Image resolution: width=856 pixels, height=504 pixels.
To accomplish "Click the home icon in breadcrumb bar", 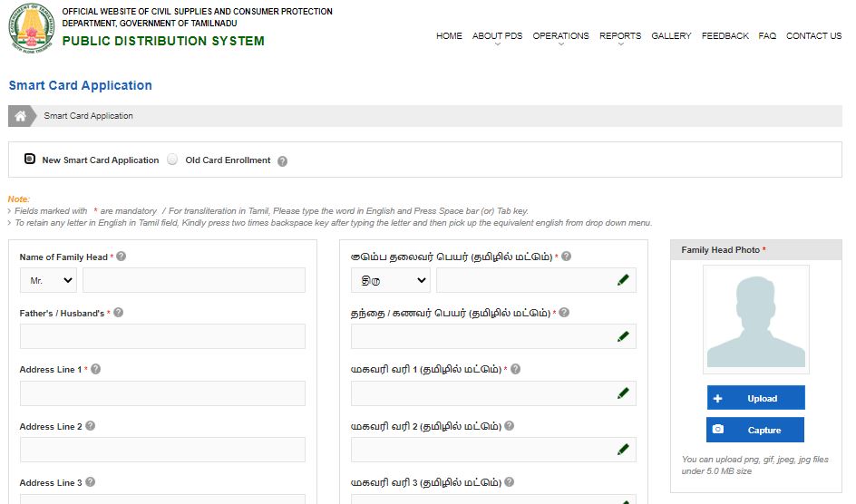I will click(21, 116).
